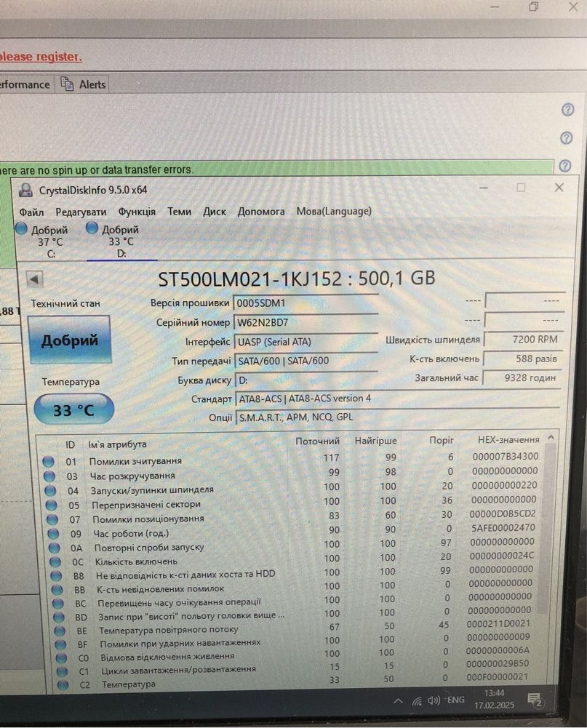Click the 33 °C temperature indicator
Image resolution: width=587 pixels, height=728 pixels.
pos(73,409)
